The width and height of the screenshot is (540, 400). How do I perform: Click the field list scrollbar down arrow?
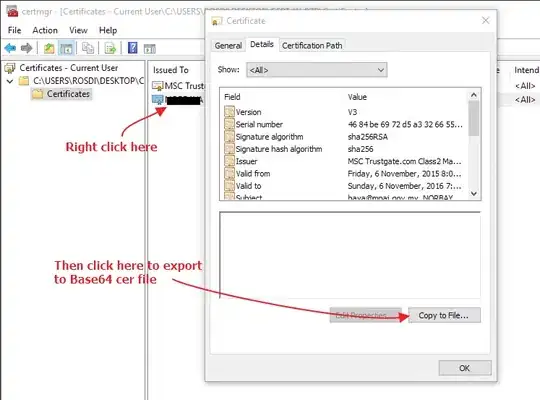click(x=474, y=194)
